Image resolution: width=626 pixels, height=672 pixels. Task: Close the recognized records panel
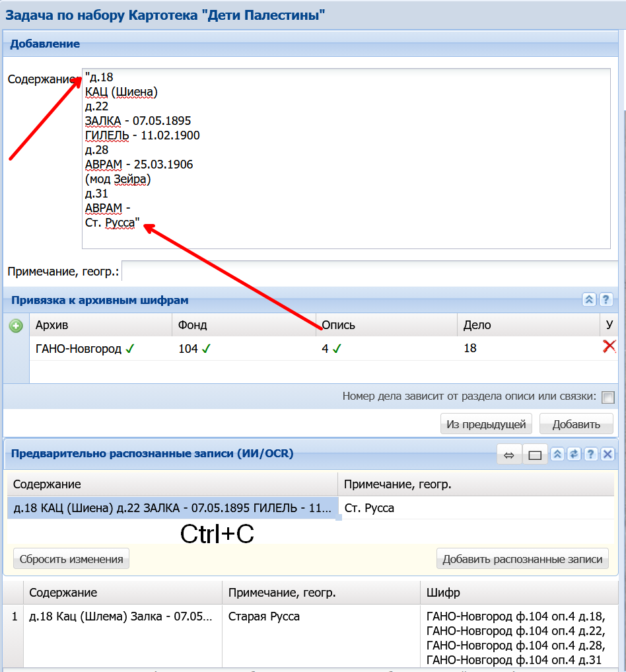point(607,454)
